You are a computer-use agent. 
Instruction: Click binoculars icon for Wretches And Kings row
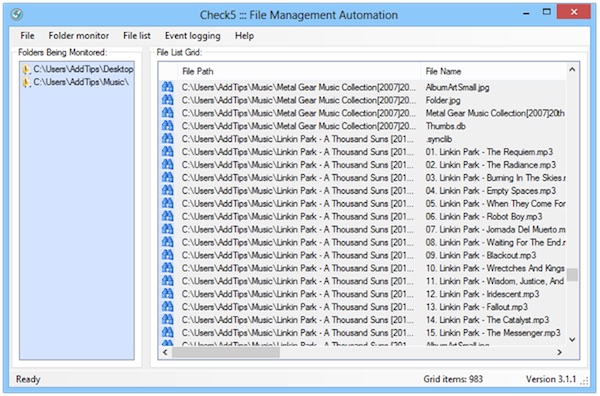(167, 268)
